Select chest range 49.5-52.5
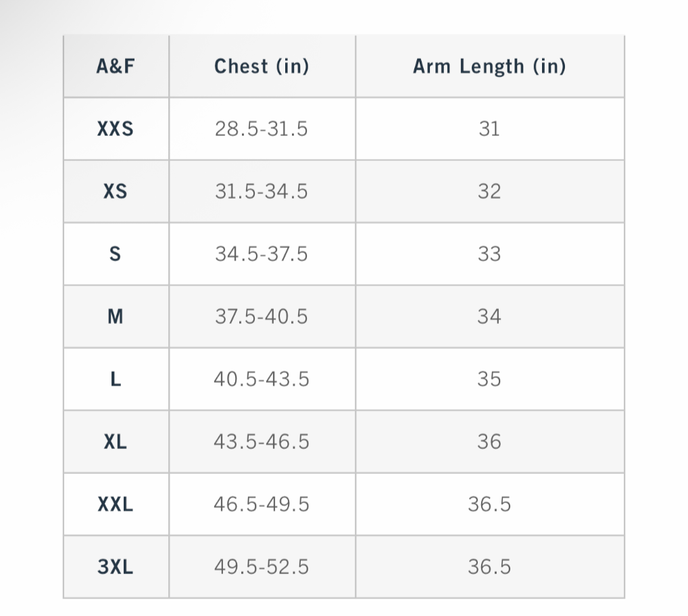Screen dimensions: 688x616 pyautogui.click(x=262, y=567)
